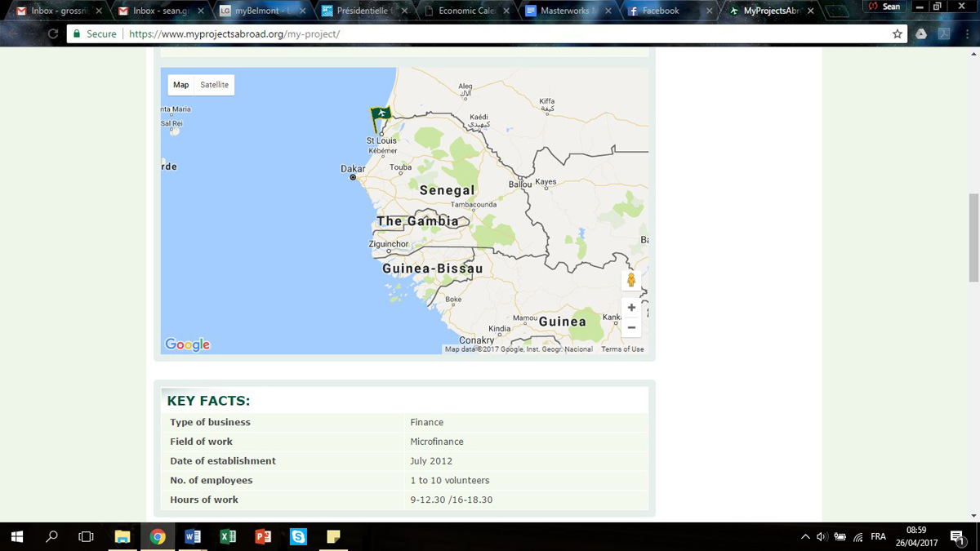This screenshot has width=980, height=551.
Task: Click the URL address bar
Action: [490, 34]
